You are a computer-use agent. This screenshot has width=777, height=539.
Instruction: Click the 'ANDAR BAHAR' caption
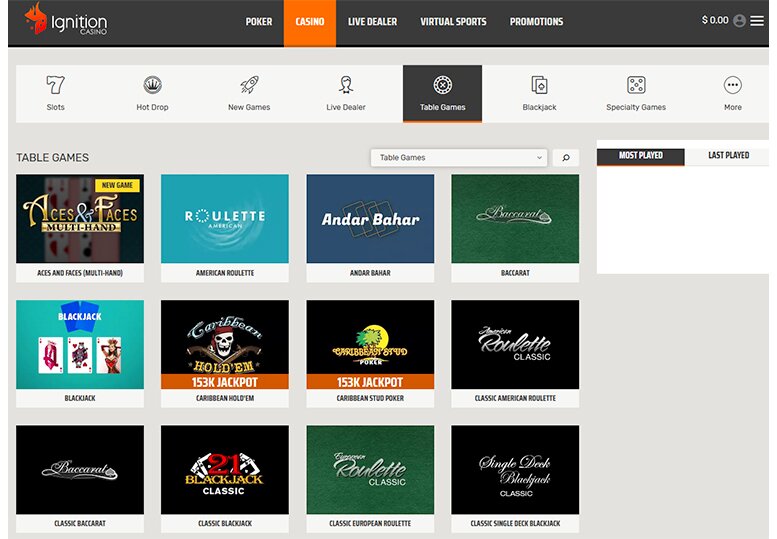pyautogui.click(x=370, y=273)
